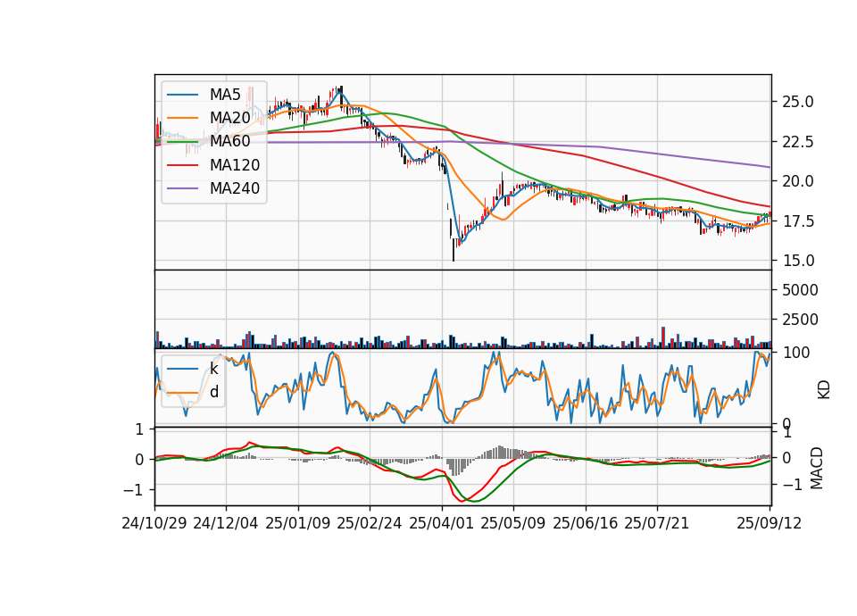Click the 17.5 price axis label
The width and height of the screenshot is (857, 616).
click(x=798, y=221)
